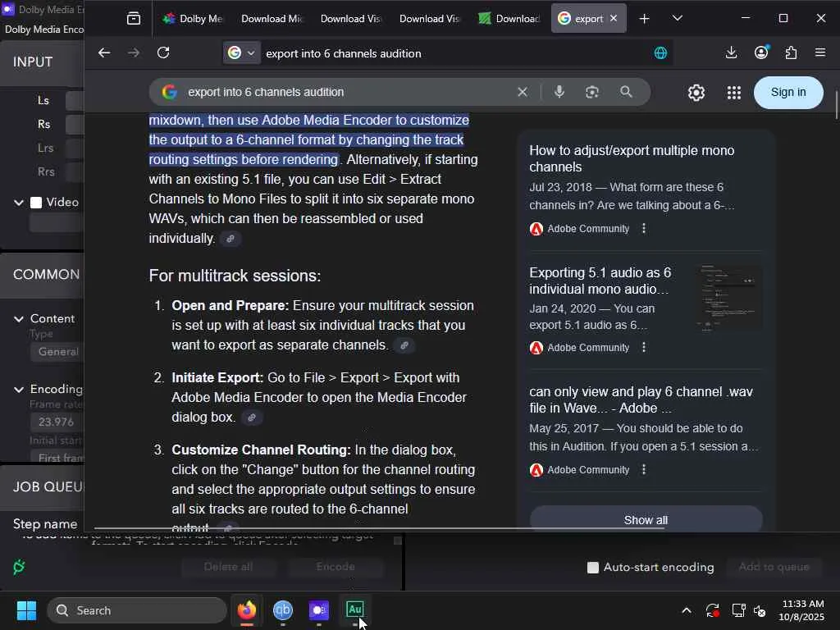The width and height of the screenshot is (840, 630).
Task: Open more options for 'Exporting 5.1 audio' result
Action: click(x=644, y=348)
